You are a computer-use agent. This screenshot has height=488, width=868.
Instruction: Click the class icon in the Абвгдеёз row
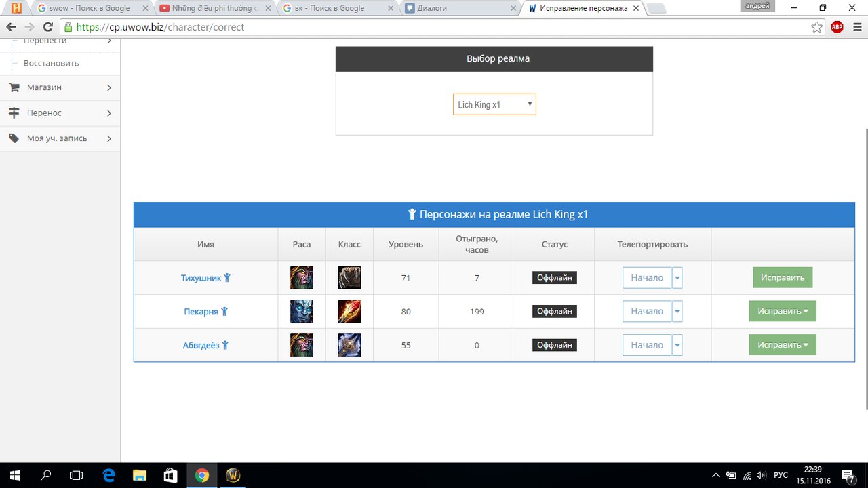(349, 345)
